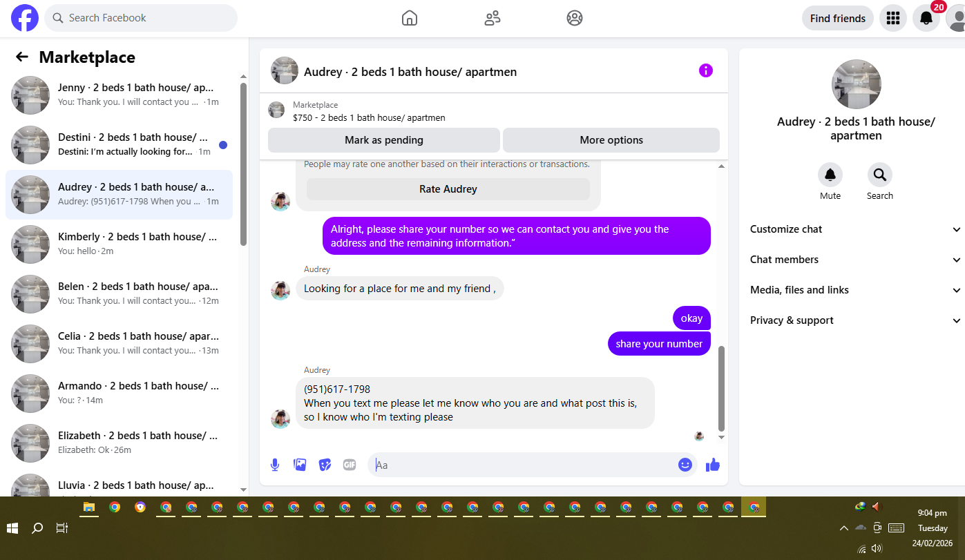Open the Facebook menu grid icon

point(892,18)
